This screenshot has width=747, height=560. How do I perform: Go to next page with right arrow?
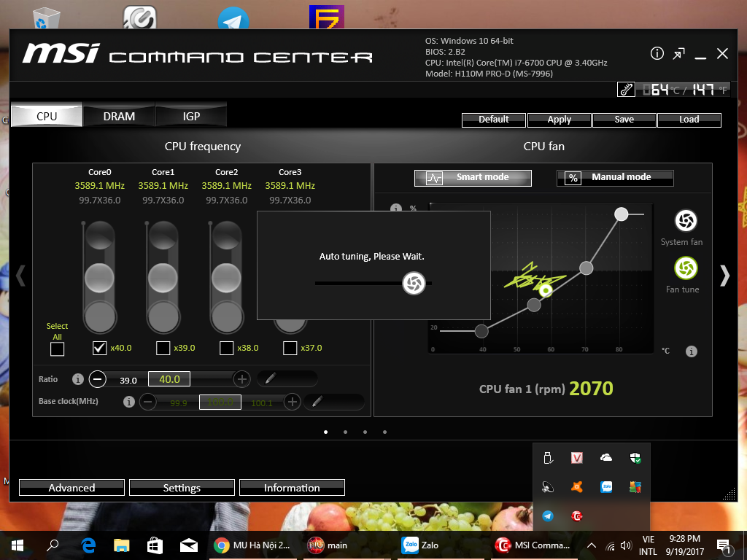point(724,275)
